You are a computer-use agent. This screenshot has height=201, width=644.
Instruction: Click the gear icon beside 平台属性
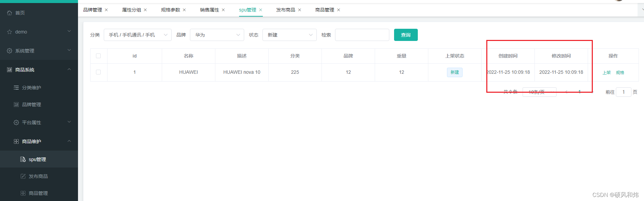tap(16, 122)
